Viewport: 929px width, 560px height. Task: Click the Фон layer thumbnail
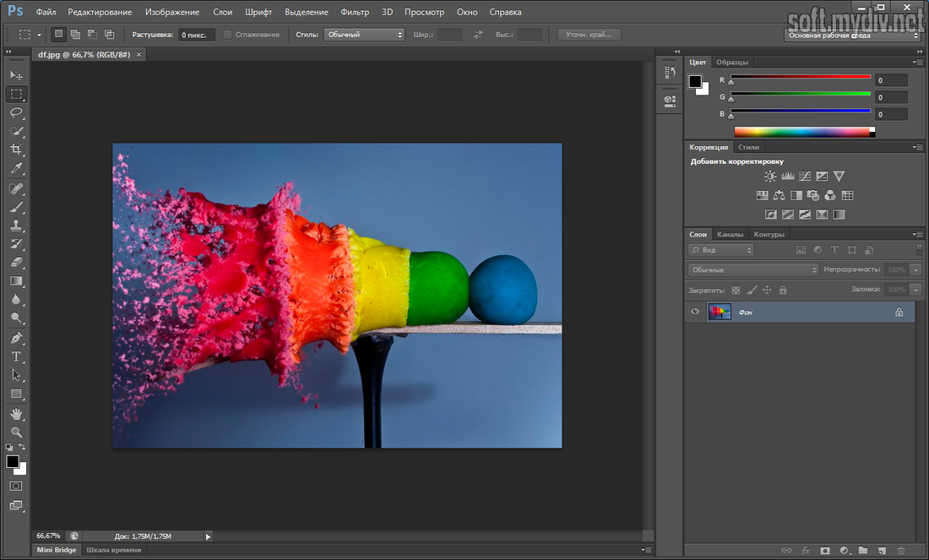pyautogui.click(x=720, y=312)
